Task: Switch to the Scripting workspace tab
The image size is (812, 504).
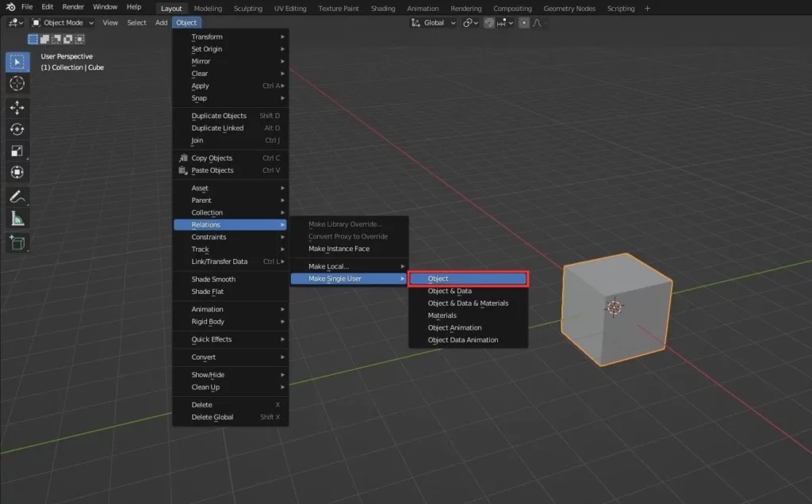Action: pyautogui.click(x=621, y=9)
